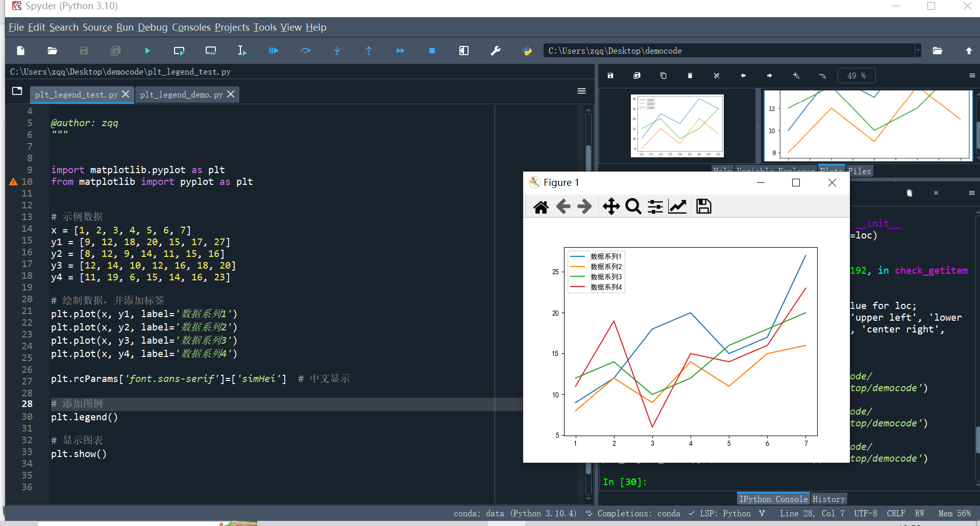
Task: Change to parent directory arrow
Action: (x=969, y=51)
